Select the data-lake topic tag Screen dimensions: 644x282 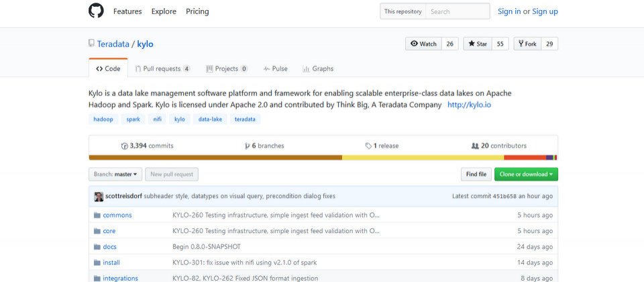(x=210, y=120)
